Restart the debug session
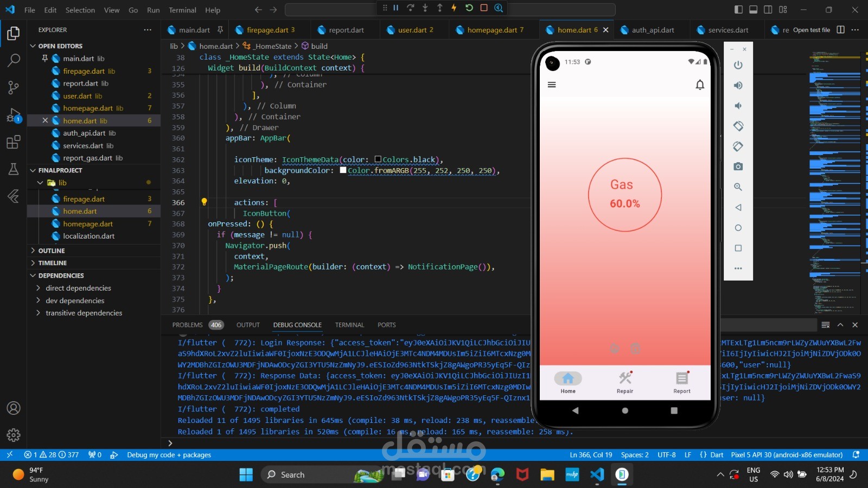The height and width of the screenshot is (488, 868). (469, 8)
